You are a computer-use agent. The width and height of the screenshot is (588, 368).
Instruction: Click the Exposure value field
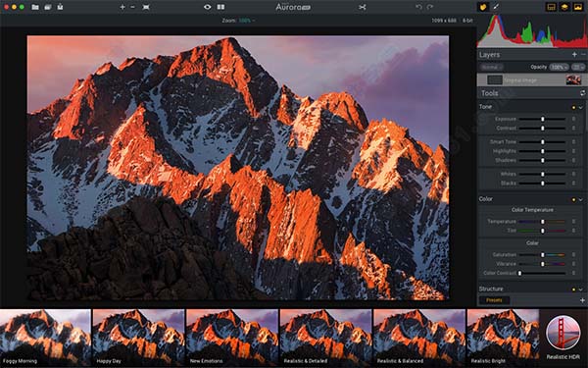point(573,119)
